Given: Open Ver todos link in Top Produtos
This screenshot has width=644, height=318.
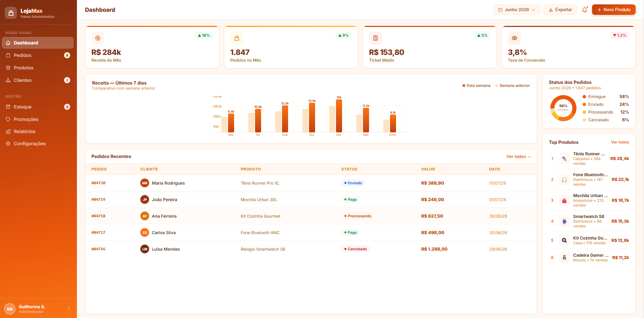Looking at the screenshot, I should tap(620, 142).
